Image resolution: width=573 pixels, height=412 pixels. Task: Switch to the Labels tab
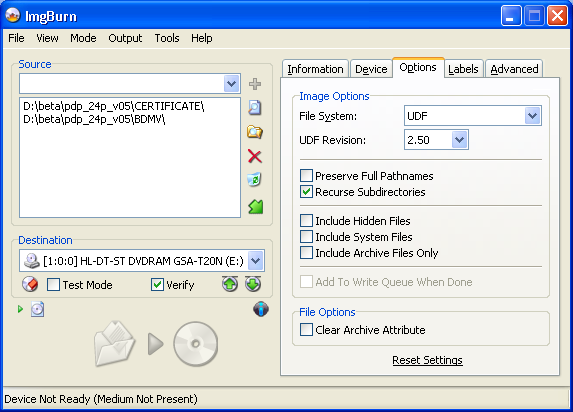tap(463, 69)
